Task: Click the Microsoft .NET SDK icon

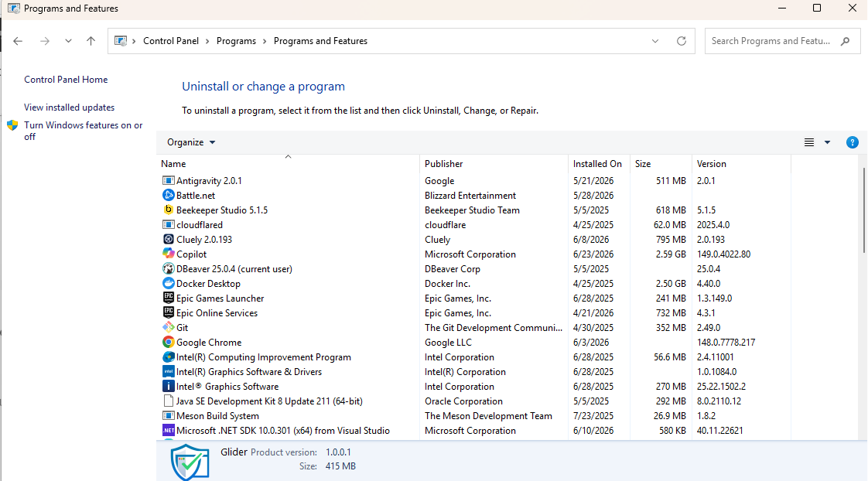Action: (169, 430)
